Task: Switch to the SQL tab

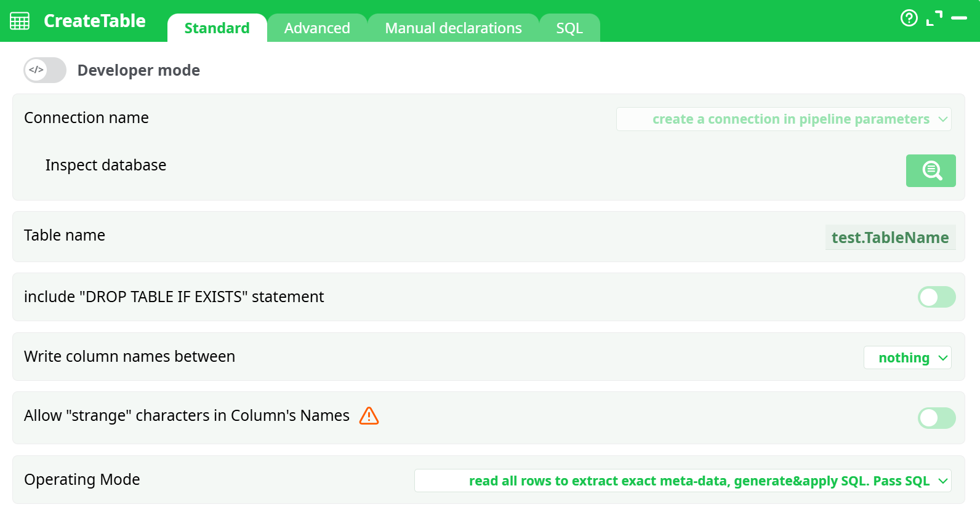Action: click(x=569, y=28)
